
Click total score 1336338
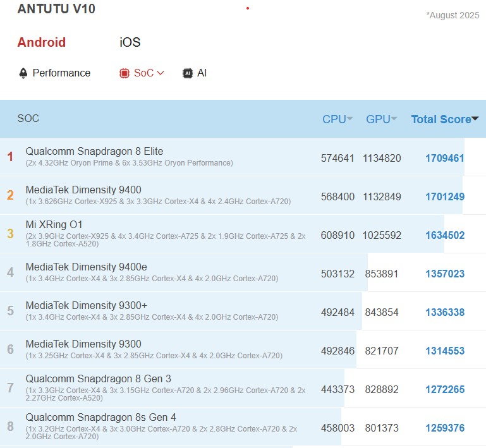(445, 312)
